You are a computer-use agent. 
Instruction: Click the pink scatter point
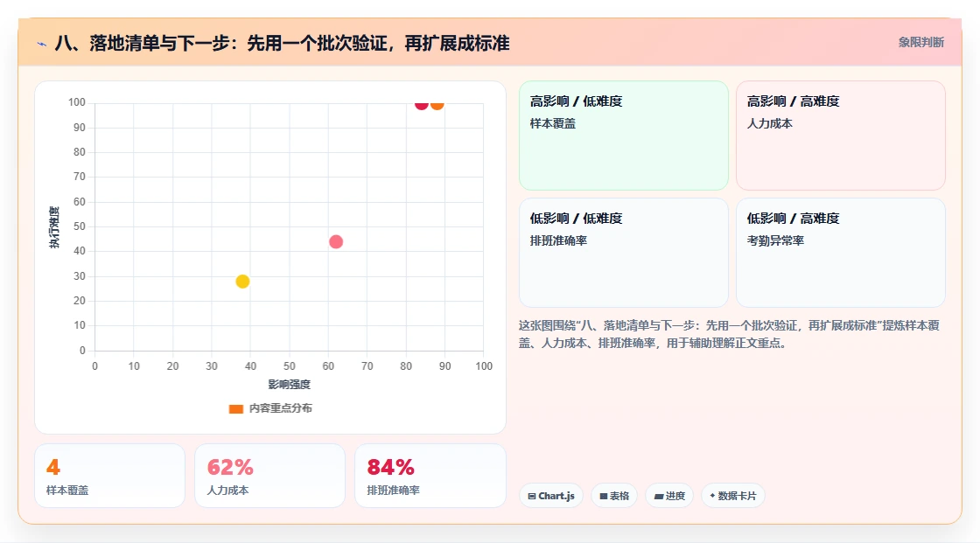(x=336, y=242)
